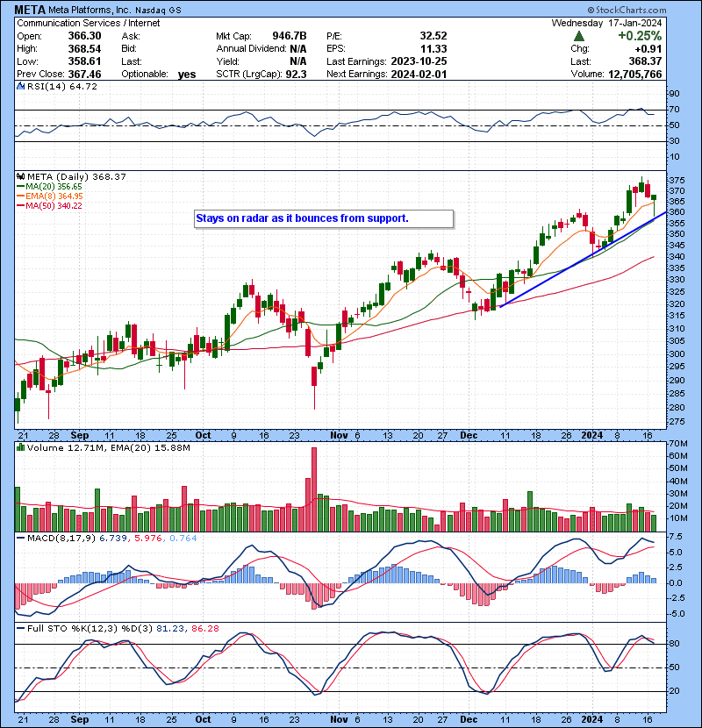This screenshot has height=728, width=702.
Task: Click the 'Nasdaq GS' exchange label
Action: pyautogui.click(x=159, y=10)
